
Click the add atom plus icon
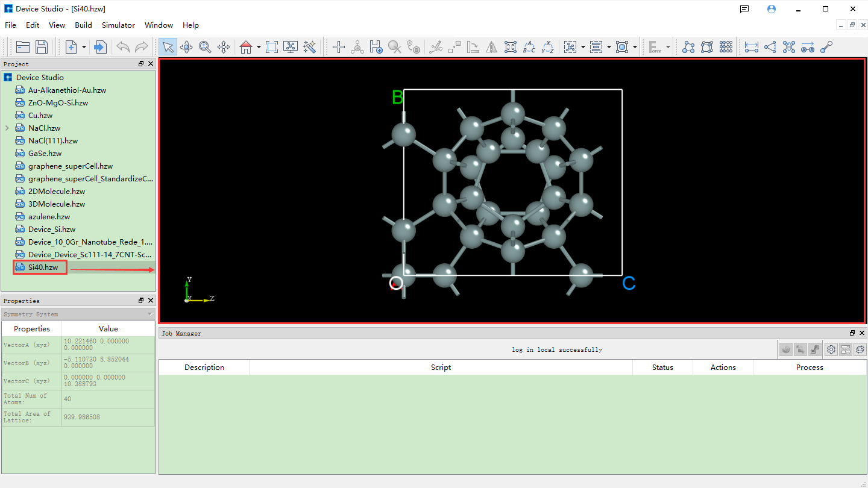point(339,47)
